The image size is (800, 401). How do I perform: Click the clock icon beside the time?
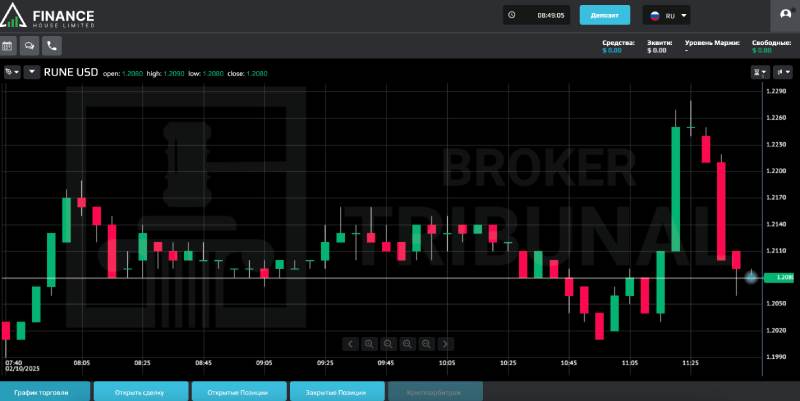(512, 15)
